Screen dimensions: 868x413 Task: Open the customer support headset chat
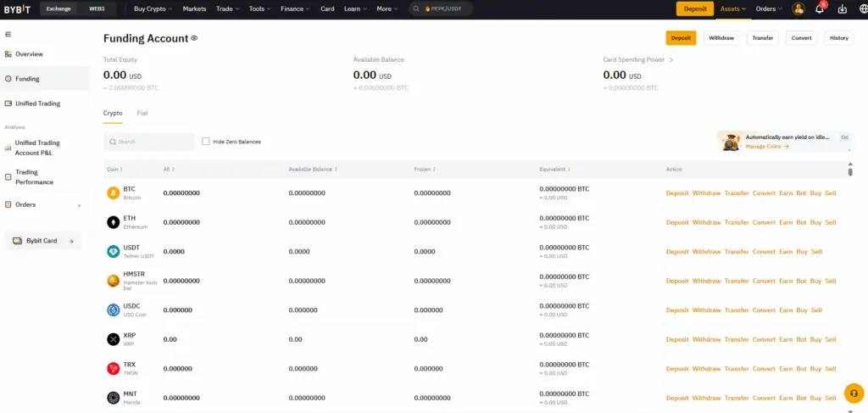point(854,393)
